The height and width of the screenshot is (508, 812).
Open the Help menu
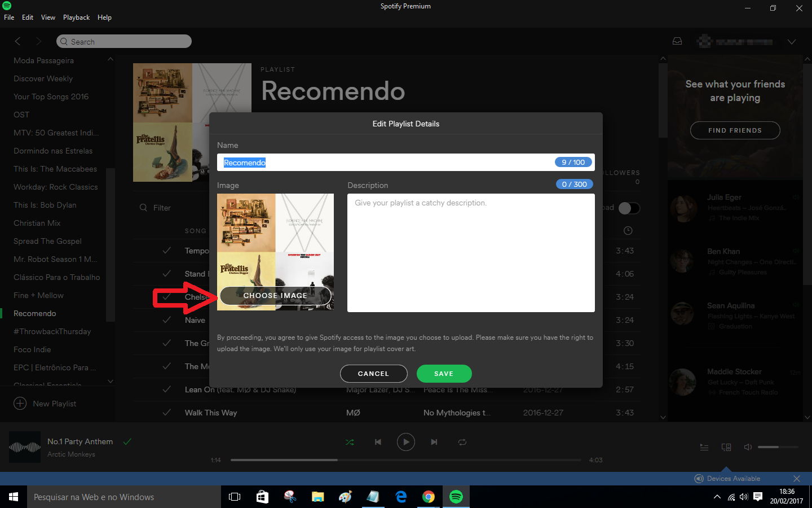(x=104, y=17)
